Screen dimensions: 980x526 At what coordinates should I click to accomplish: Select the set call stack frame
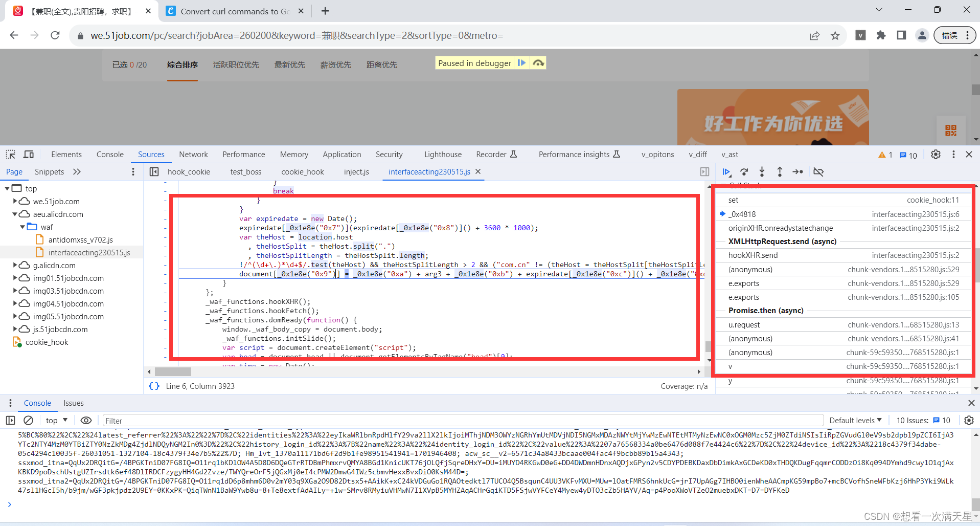click(x=843, y=200)
